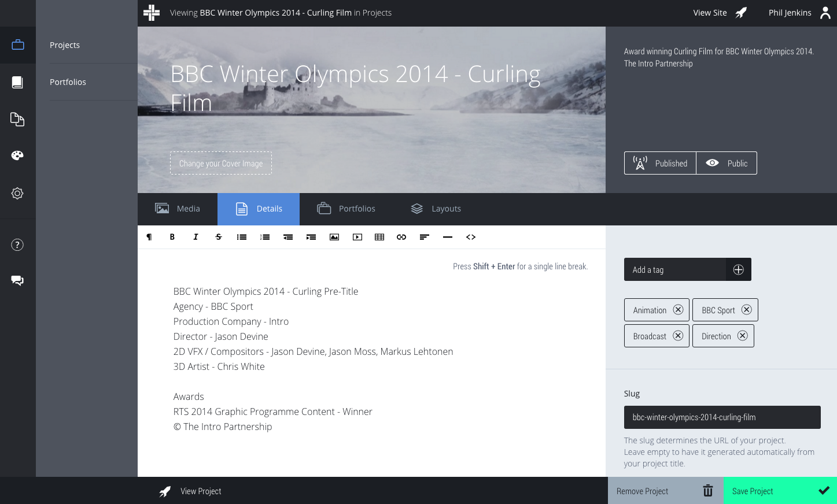Add a hyperlink using link icon
The image size is (837, 504).
[401, 237]
